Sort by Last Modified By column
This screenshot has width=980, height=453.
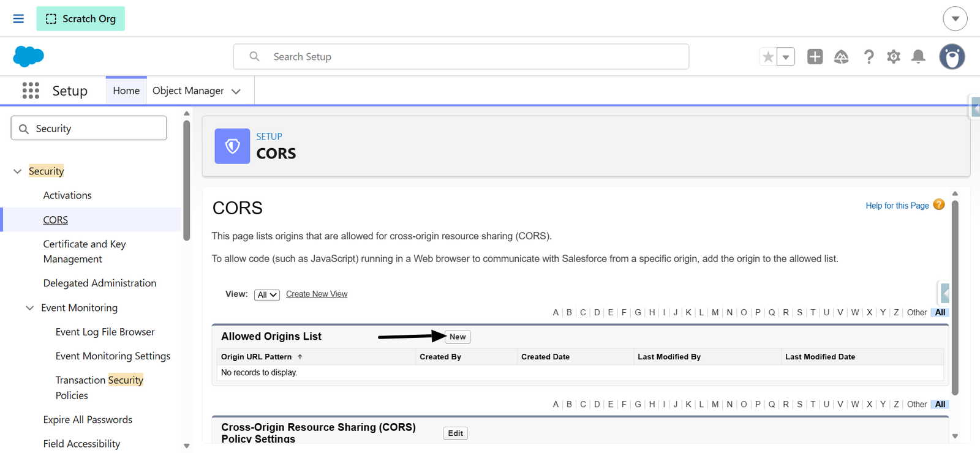click(x=669, y=357)
